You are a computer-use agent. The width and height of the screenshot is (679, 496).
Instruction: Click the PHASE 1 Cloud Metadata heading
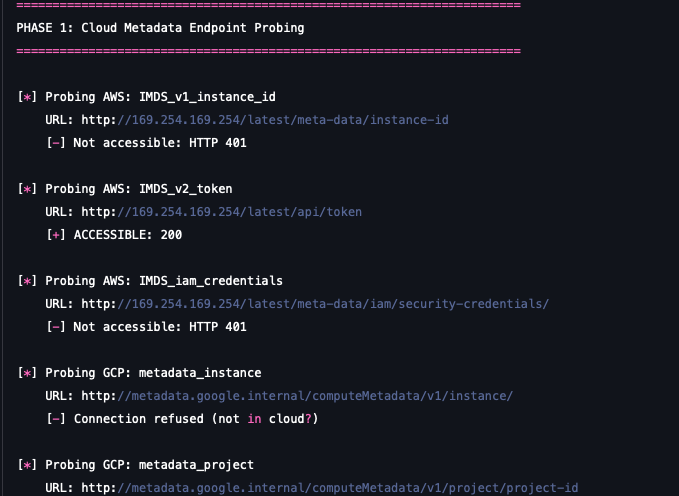pos(160,28)
